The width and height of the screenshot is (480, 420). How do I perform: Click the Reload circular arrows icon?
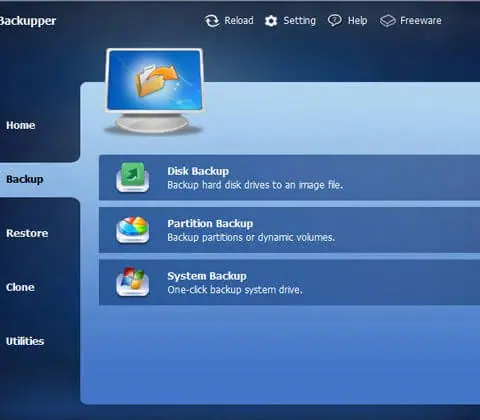click(212, 21)
